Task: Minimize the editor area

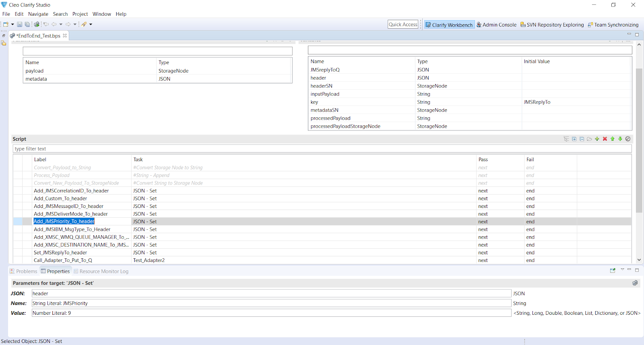Action: [x=629, y=34]
